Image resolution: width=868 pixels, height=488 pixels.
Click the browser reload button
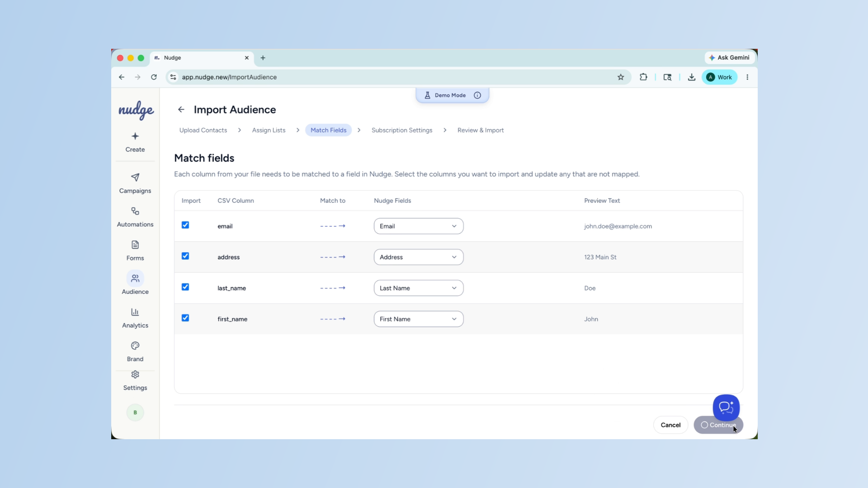[x=154, y=77]
